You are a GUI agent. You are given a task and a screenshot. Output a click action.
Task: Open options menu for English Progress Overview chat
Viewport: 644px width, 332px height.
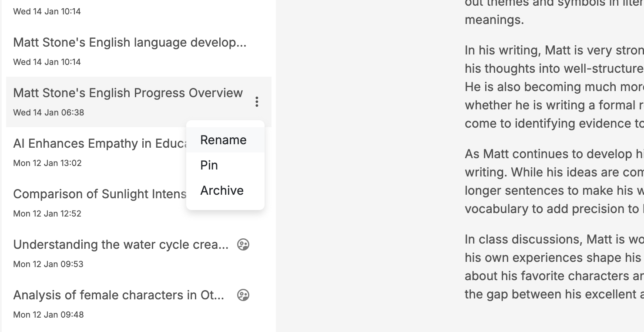(257, 102)
